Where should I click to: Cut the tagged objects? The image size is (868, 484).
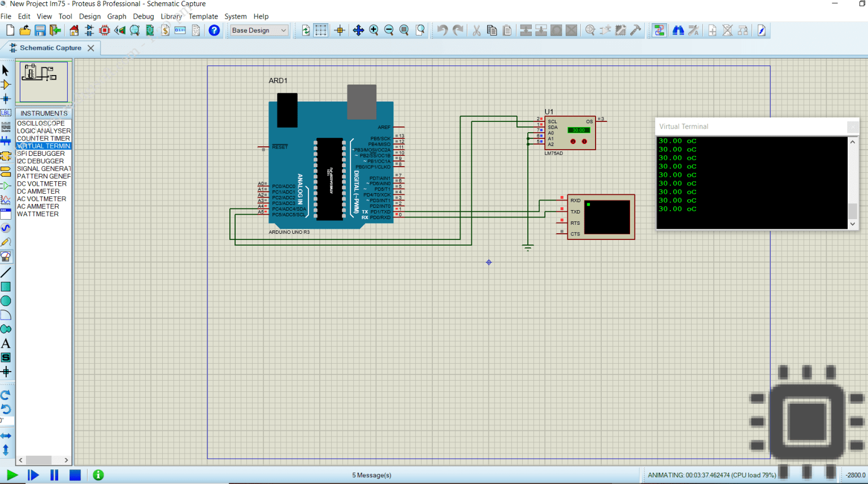tap(476, 30)
